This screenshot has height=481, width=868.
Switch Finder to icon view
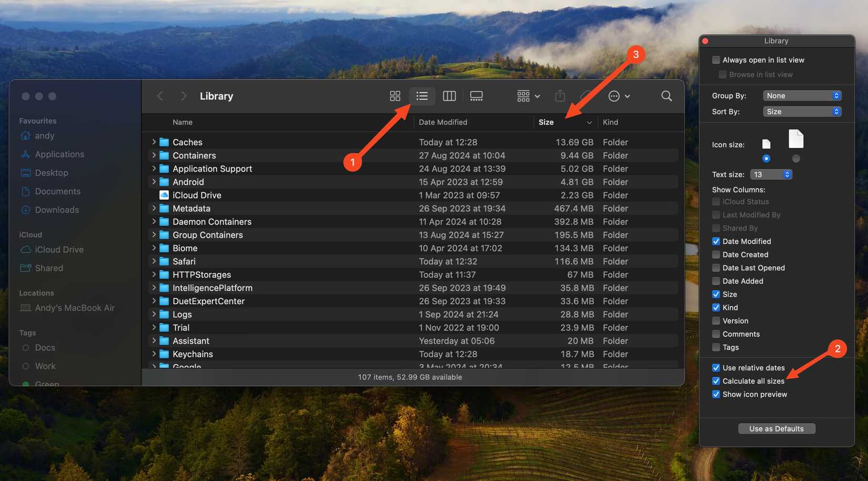395,96
